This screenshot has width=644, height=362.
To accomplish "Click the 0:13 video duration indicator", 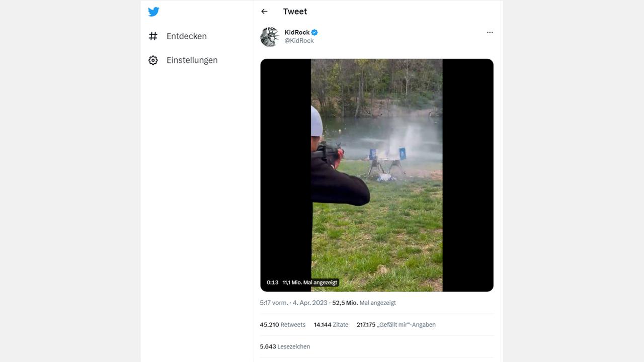I will (x=272, y=283).
